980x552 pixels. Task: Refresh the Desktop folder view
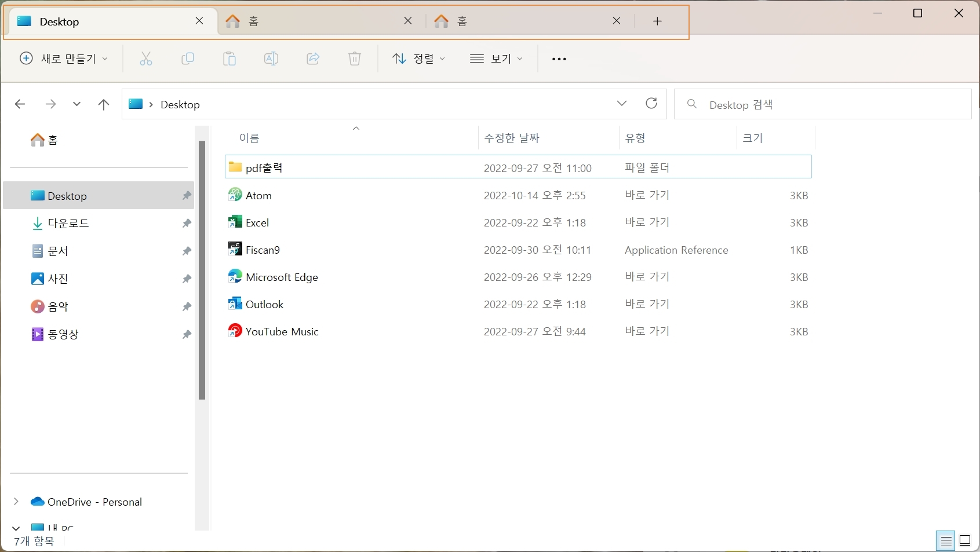[651, 103]
